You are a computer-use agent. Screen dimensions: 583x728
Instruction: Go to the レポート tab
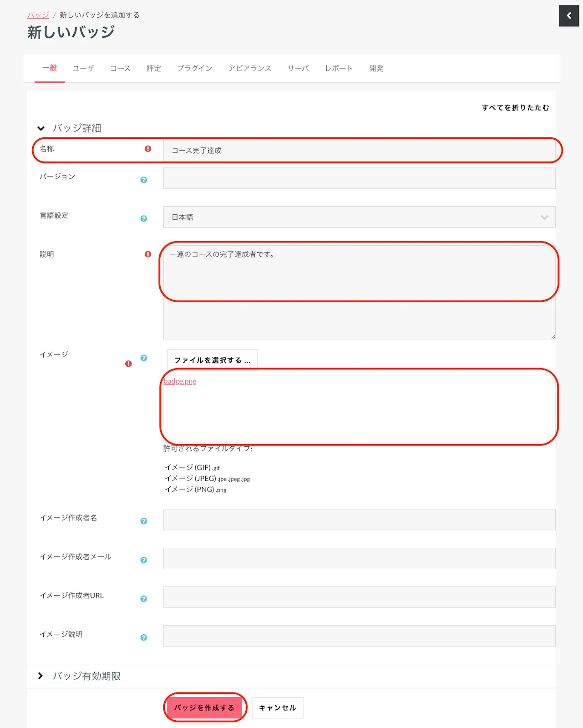click(339, 68)
